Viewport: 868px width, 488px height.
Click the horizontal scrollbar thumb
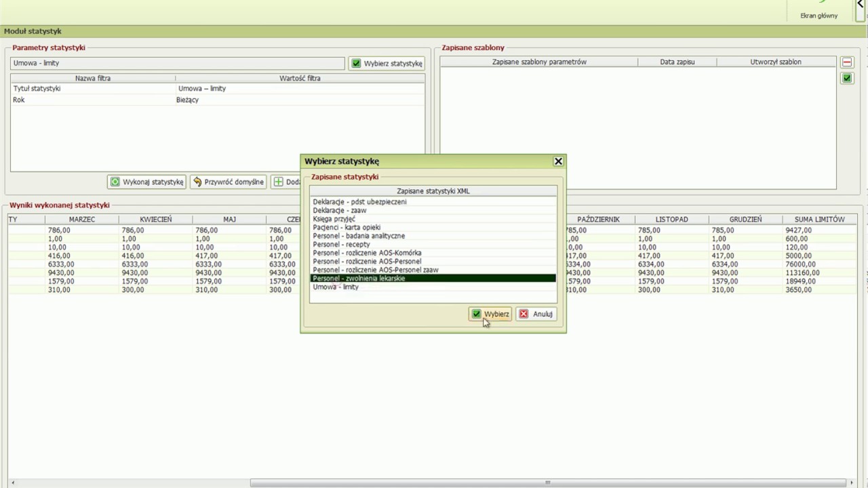click(x=548, y=483)
